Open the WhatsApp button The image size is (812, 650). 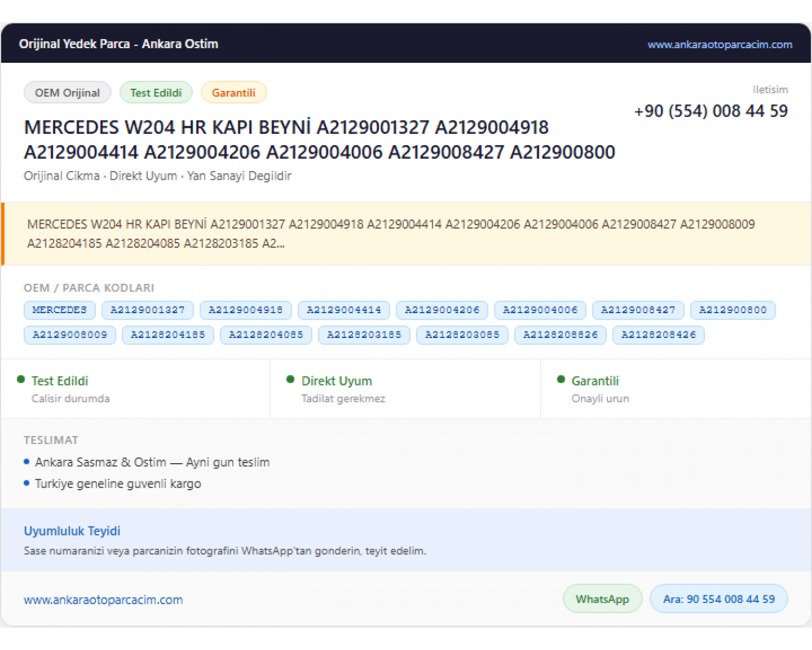coord(603,599)
